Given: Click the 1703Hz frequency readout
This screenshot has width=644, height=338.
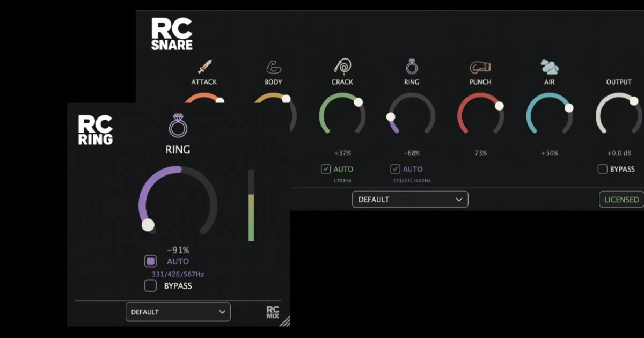Looking at the screenshot, I should tap(342, 181).
